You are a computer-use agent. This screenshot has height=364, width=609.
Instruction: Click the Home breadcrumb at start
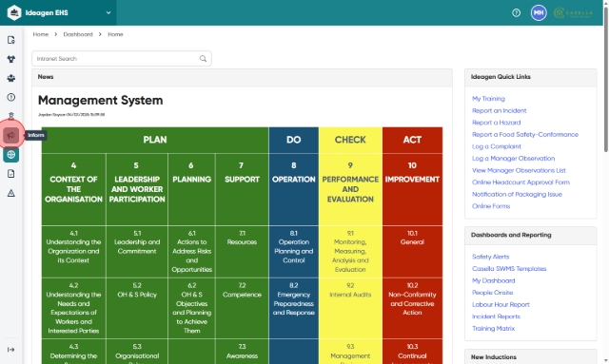point(40,34)
